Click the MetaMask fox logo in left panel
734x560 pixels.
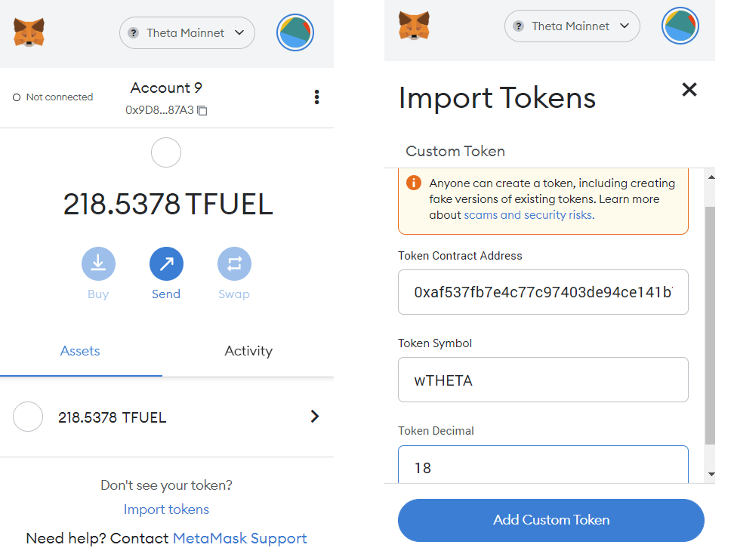(x=29, y=32)
